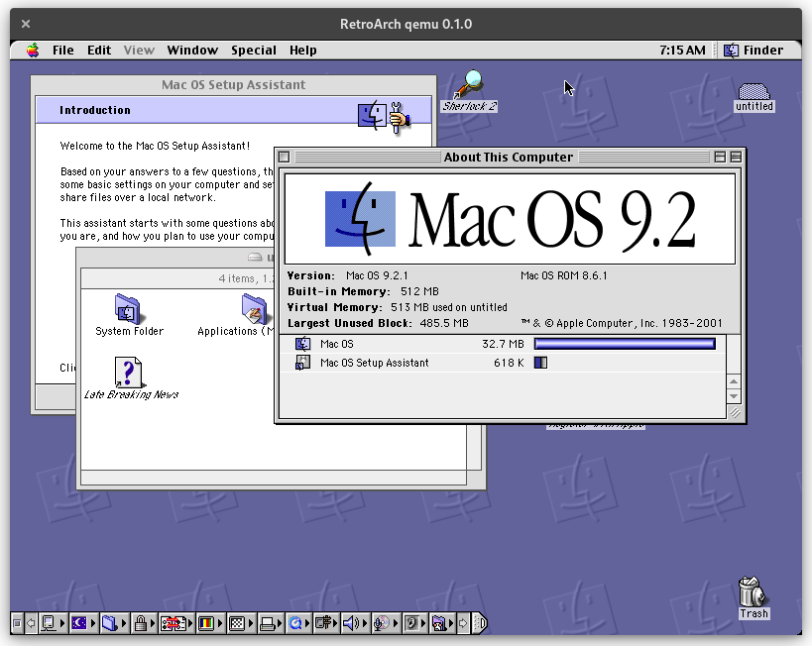Open the Energy Saver moon module
The height and width of the screenshot is (646, 812).
pos(83,623)
